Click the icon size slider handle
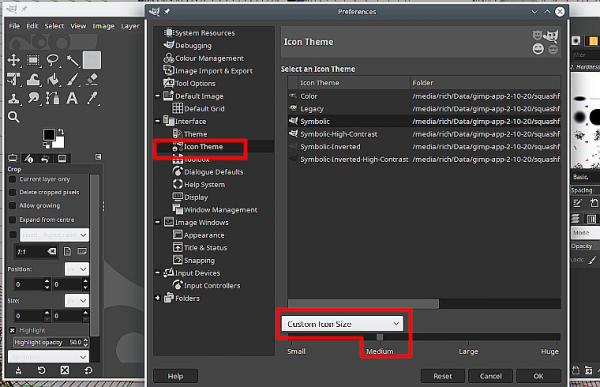 pyautogui.click(x=380, y=337)
